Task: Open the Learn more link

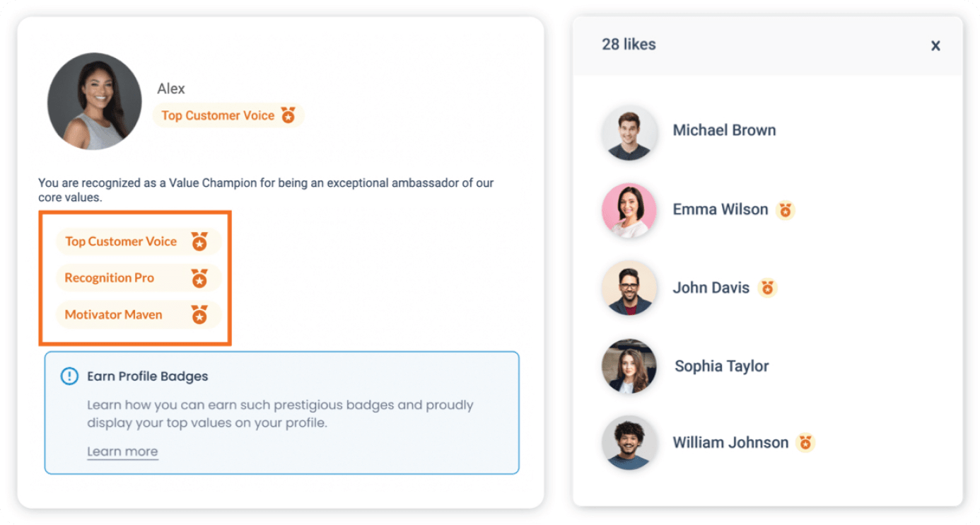Action: (x=122, y=451)
